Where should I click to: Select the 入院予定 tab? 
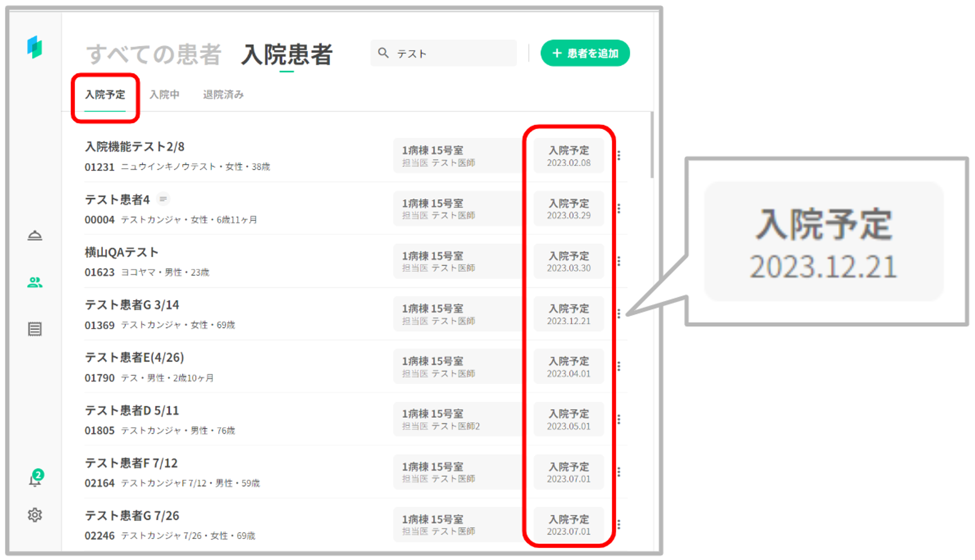tap(105, 95)
